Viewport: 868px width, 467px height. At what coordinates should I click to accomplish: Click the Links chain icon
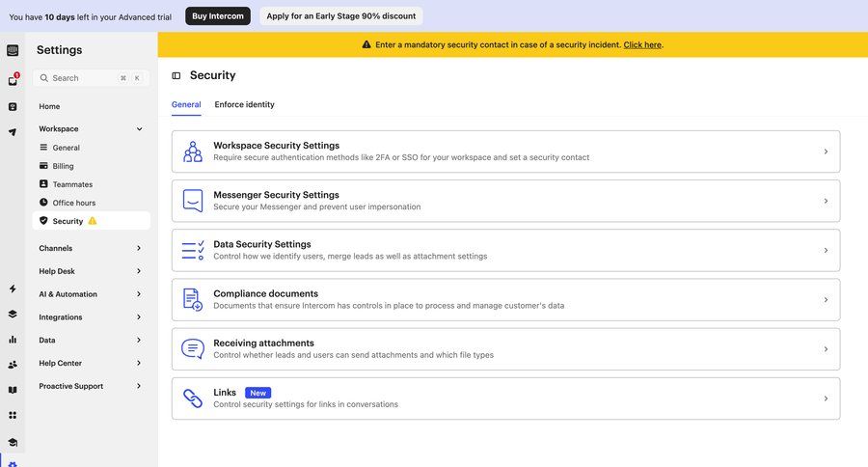click(193, 398)
